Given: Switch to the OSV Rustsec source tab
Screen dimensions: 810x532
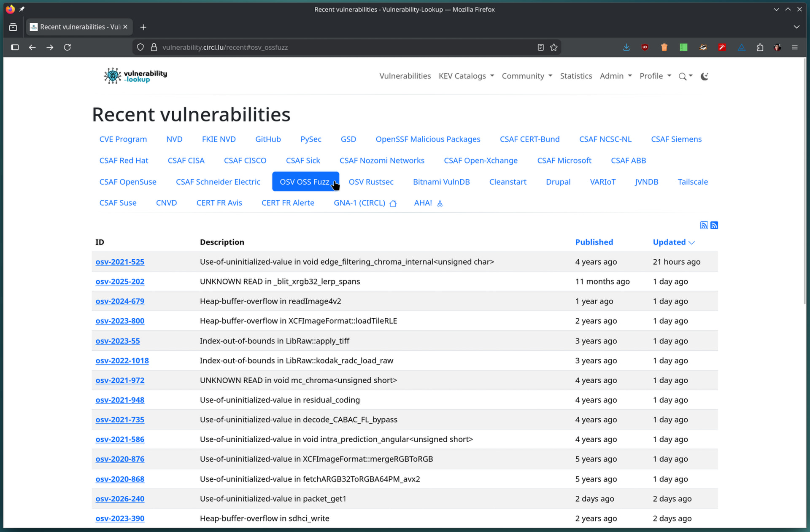Looking at the screenshot, I should [x=370, y=182].
